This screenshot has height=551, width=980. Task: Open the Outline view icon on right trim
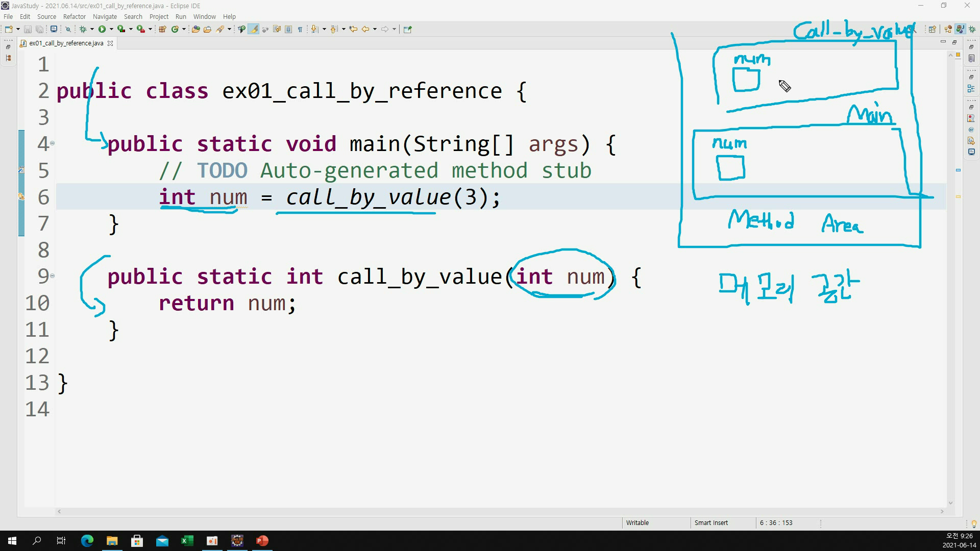pos(971,89)
